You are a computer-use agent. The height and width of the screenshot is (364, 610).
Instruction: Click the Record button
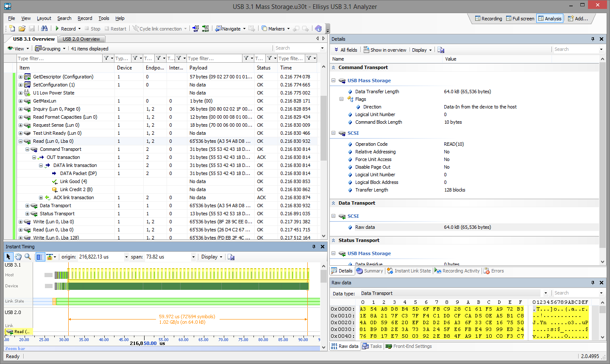coord(65,29)
